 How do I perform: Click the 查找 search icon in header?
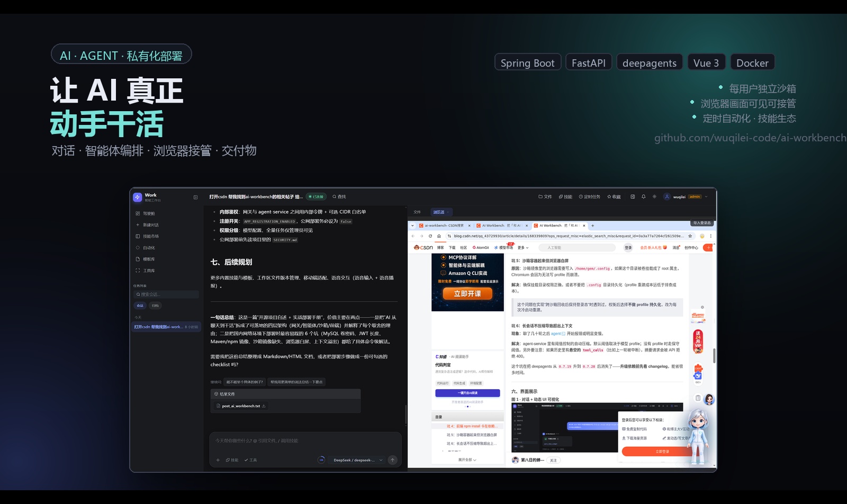(x=339, y=197)
